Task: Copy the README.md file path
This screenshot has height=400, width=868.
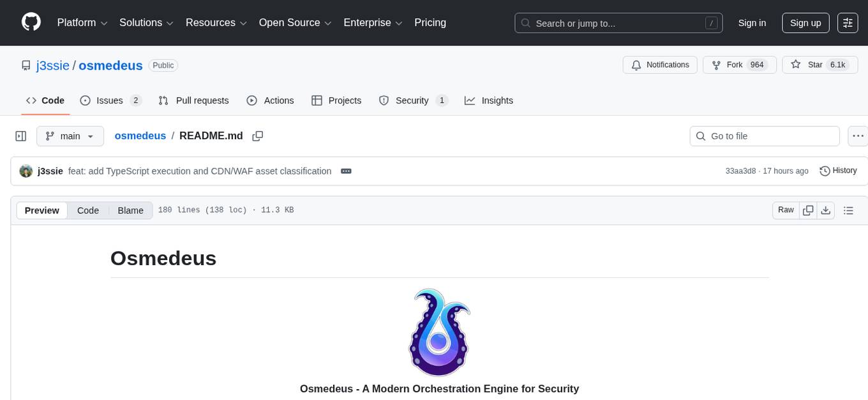Action: [x=257, y=135]
